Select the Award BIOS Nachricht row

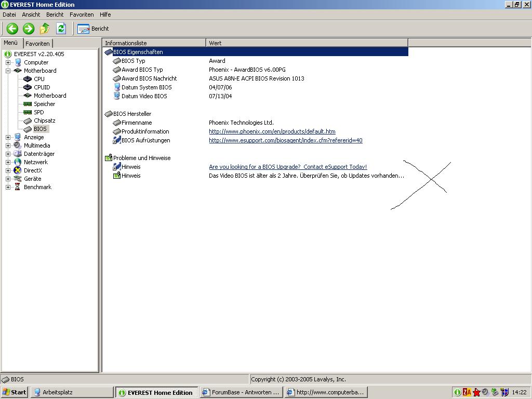coord(256,78)
